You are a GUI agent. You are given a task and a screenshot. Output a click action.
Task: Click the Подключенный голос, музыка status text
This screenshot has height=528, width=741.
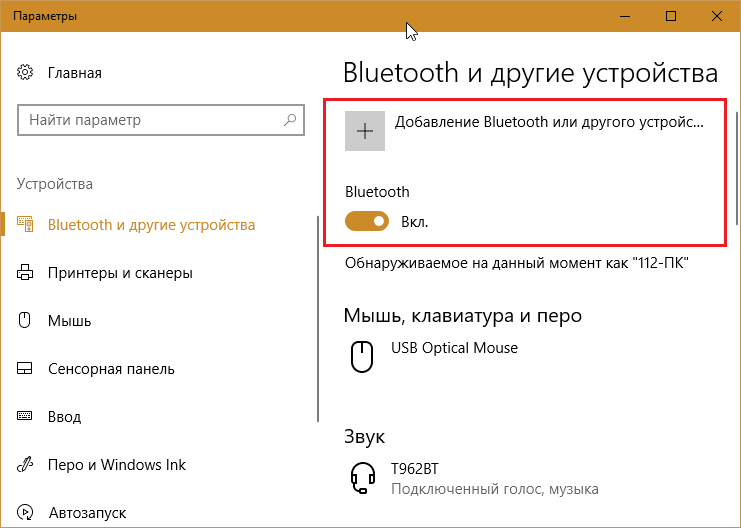495,489
